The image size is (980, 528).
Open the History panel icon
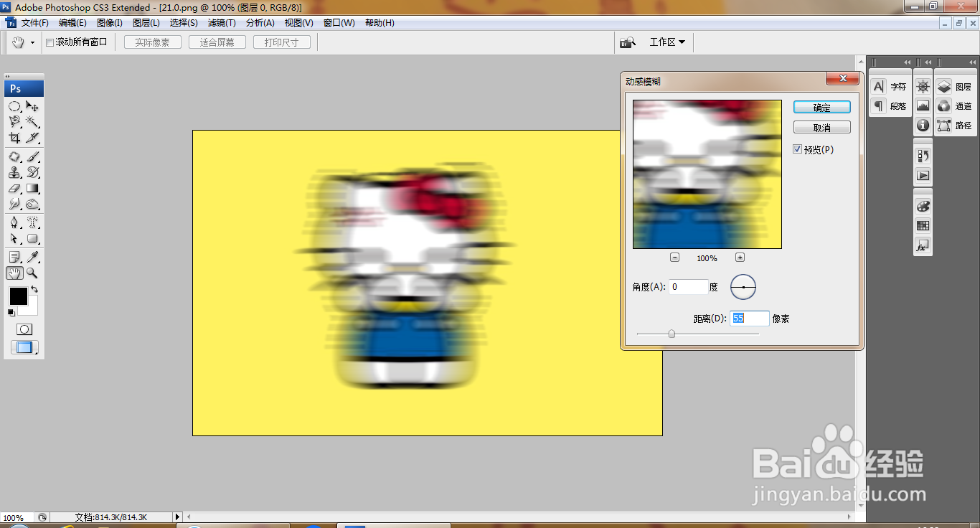tap(923, 156)
